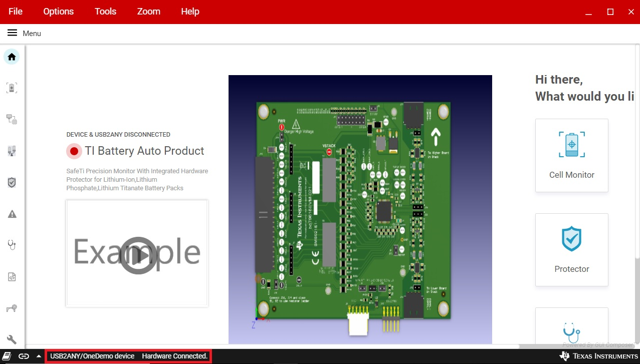The height and width of the screenshot is (364, 640).
Task: Maximize the application window
Action: click(x=610, y=12)
